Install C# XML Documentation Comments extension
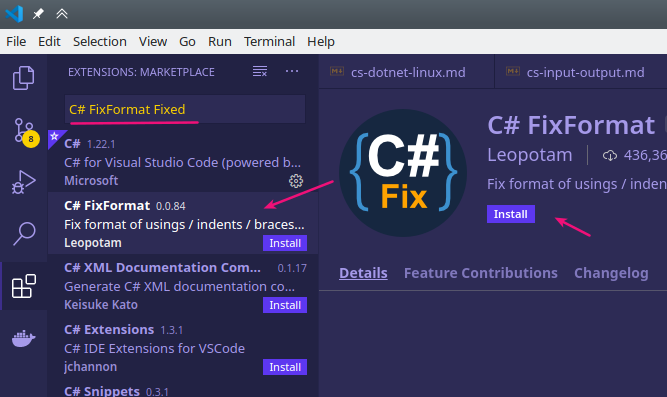This screenshot has width=667, height=397. tap(285, 305)
